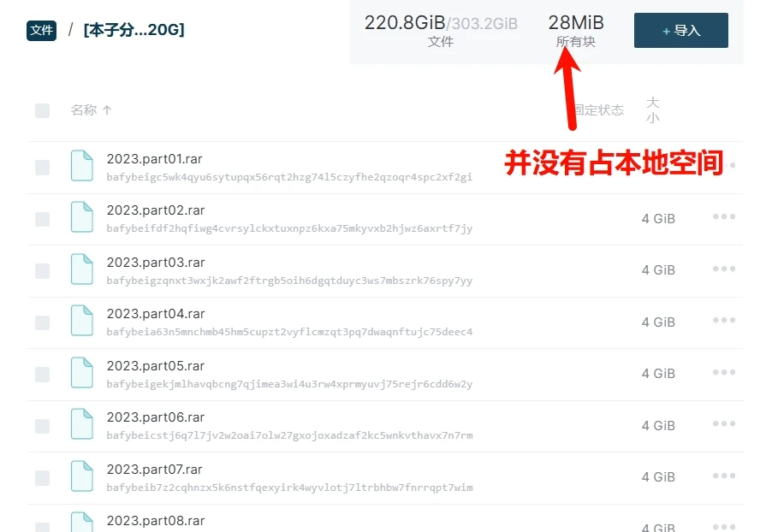Go to 文件 root breadcrumb

pyautogui.click(x=42, y=30)
